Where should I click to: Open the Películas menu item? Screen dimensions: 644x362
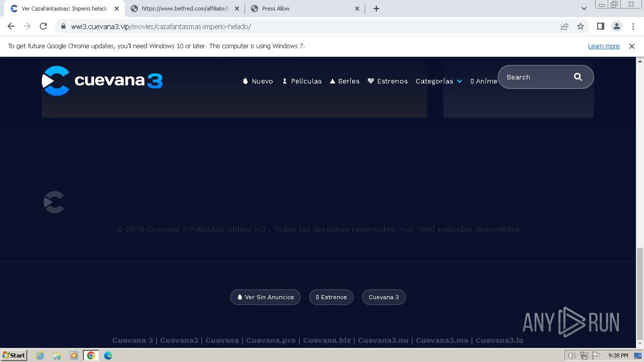point(302,81)
